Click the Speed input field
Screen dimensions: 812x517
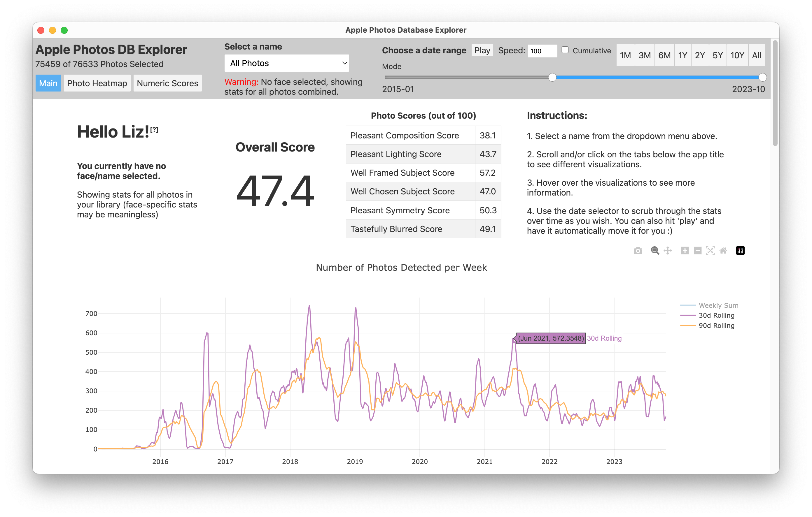[542, 51]
